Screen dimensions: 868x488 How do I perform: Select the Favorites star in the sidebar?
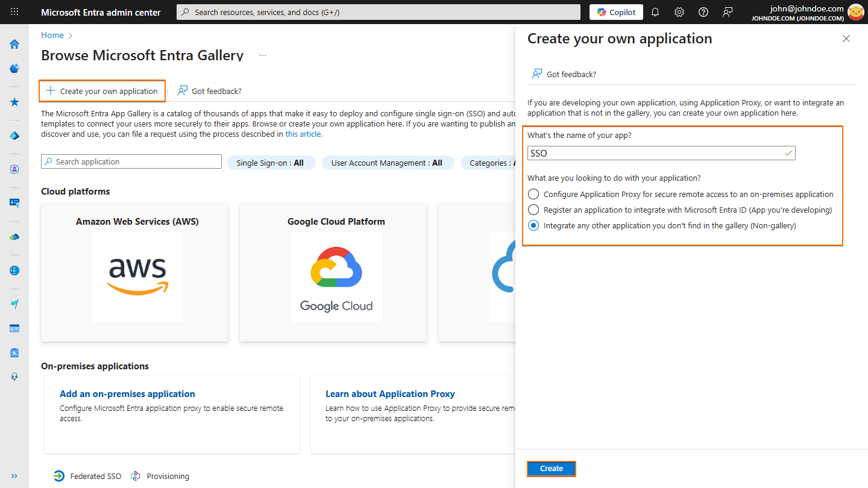pos(14,101)
